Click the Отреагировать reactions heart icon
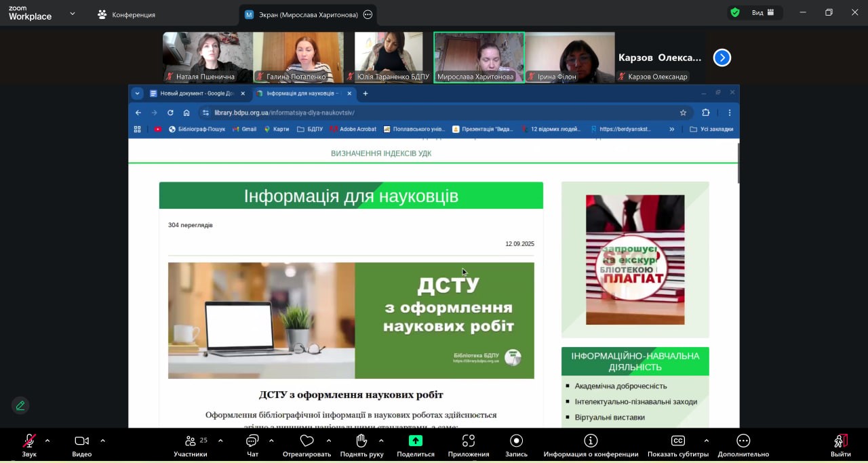Viewport: 868px width, 463px height. click(307, 444)
